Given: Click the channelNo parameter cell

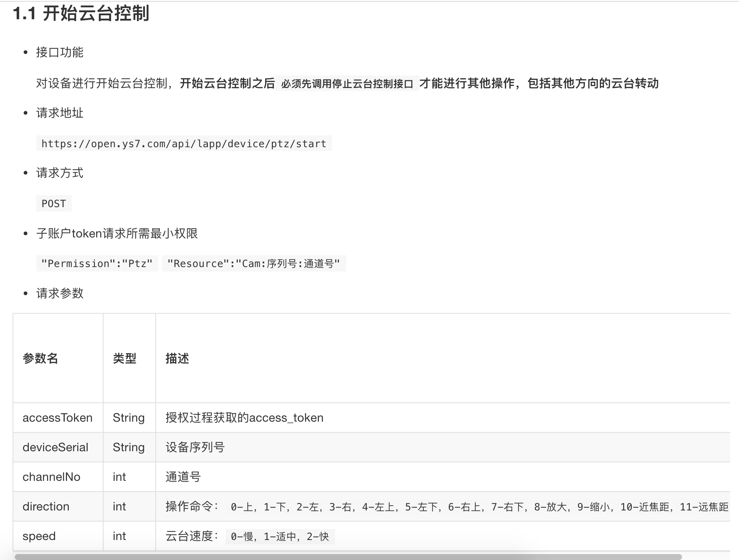Looking at the screenshot, I should point(58,477).
